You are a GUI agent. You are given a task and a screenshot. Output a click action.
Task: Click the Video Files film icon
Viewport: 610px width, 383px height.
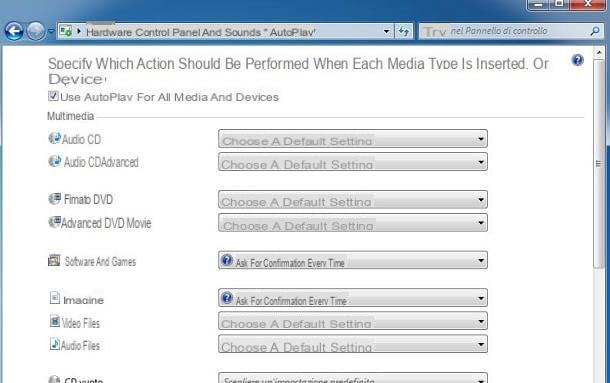(x=54, y=322)
